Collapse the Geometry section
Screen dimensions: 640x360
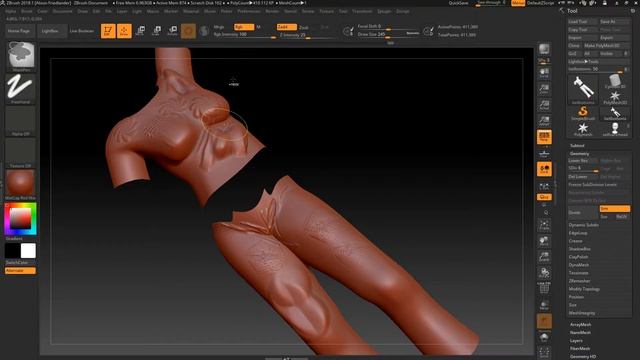tap(579, 153)
